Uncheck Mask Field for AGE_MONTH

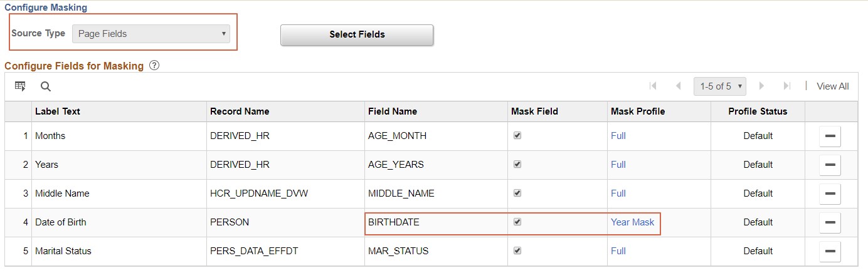(x=517, y=135)
